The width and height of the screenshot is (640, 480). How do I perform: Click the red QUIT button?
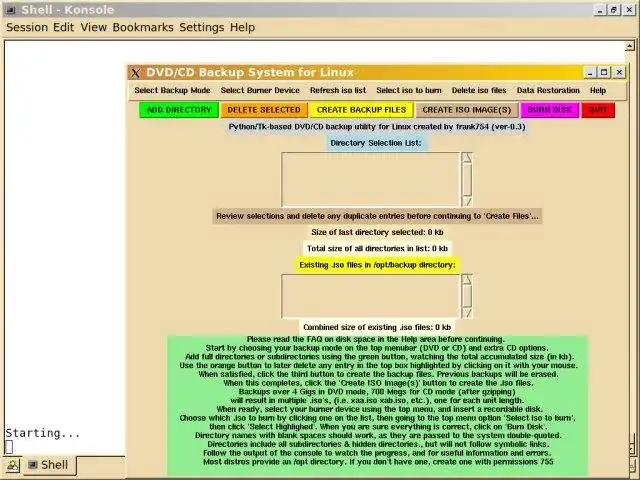[598, 110]
